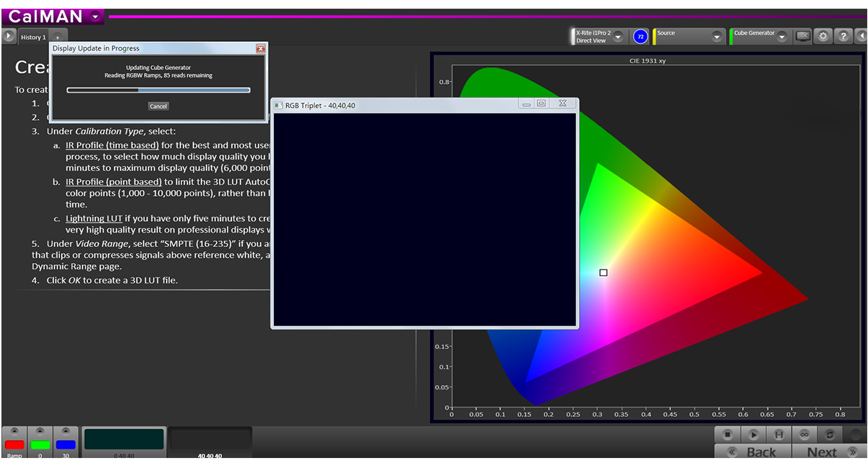Select the 0 40 40 pattern thumbnail
Image resolution: width=868 pixels, height=466 pixels.
(x=124, y=442)
